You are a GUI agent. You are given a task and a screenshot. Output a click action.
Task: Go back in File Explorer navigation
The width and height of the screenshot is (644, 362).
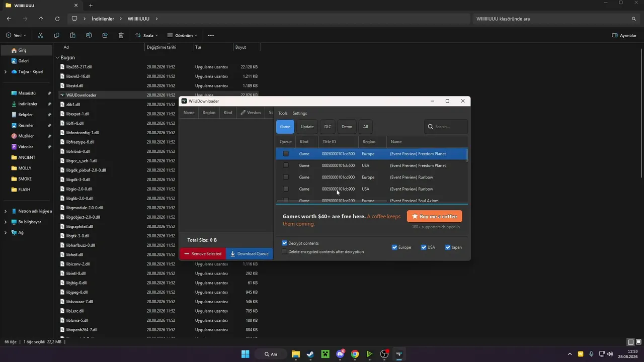point(9,19)
